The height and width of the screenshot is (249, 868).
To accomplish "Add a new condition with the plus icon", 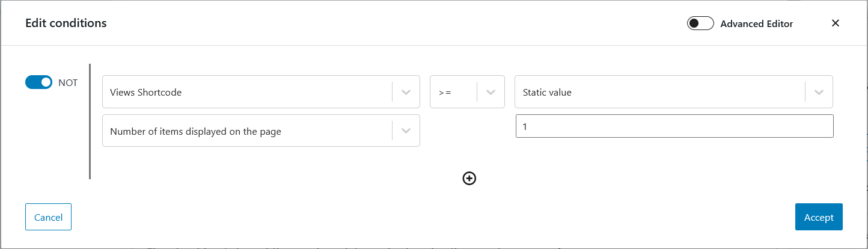I will (469, 178).
